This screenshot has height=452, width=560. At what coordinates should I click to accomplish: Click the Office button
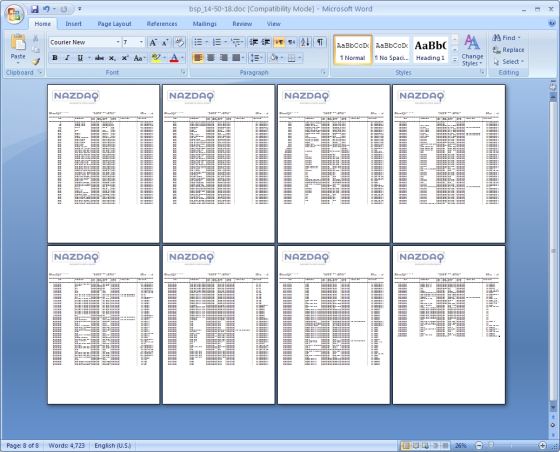(14, 14)
